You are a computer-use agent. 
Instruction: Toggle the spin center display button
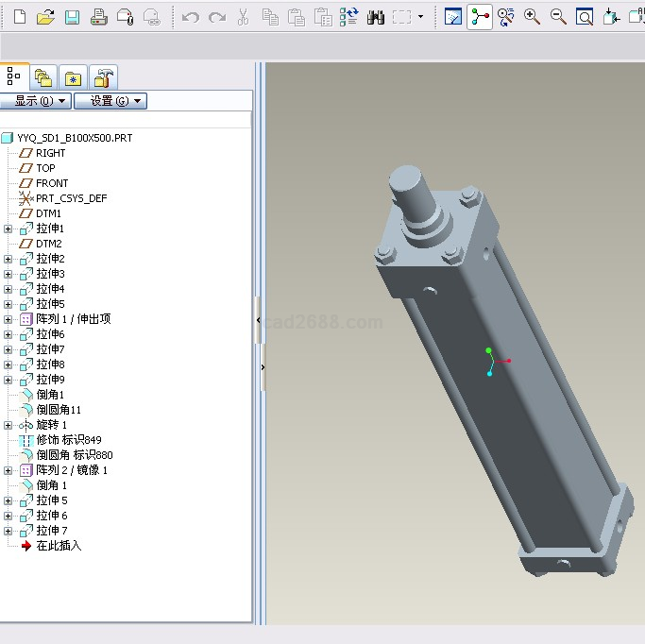click(x=480, y=17)
